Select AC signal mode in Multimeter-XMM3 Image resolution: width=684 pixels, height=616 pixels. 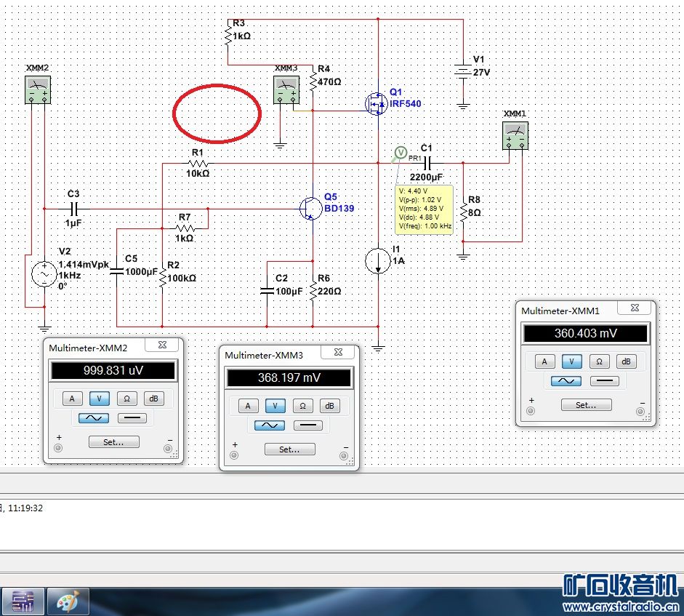tap(269, 425)
